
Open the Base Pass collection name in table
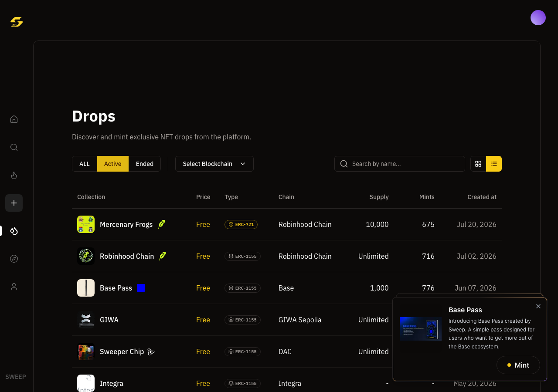(x=116, y=288)
